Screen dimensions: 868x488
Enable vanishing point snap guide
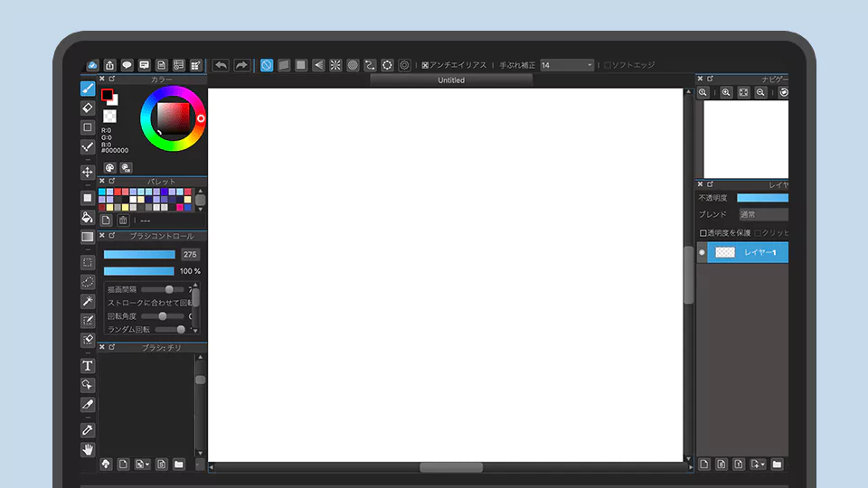pos(318,65)
